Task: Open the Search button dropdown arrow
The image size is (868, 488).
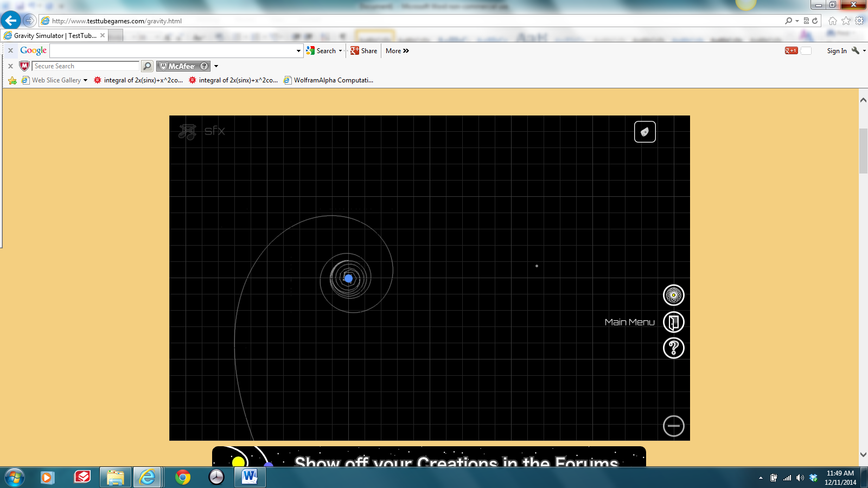Action: click(x=341, y=51)
